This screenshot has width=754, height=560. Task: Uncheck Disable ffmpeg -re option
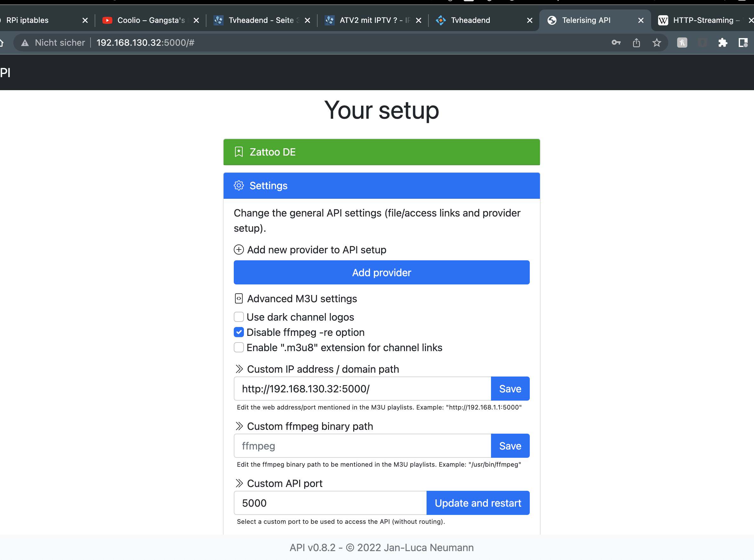[x=239, y=332]
